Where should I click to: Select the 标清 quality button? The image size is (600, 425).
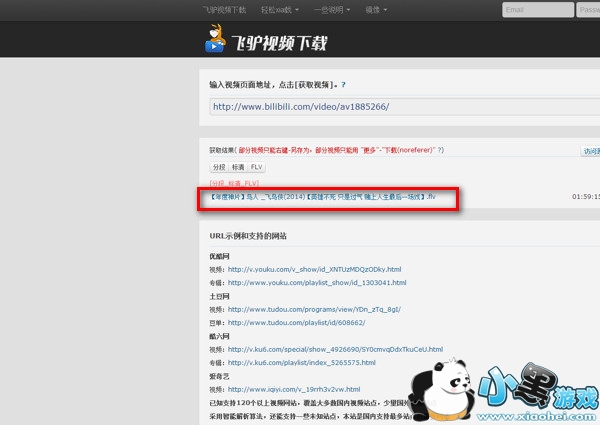click(238, 166)
